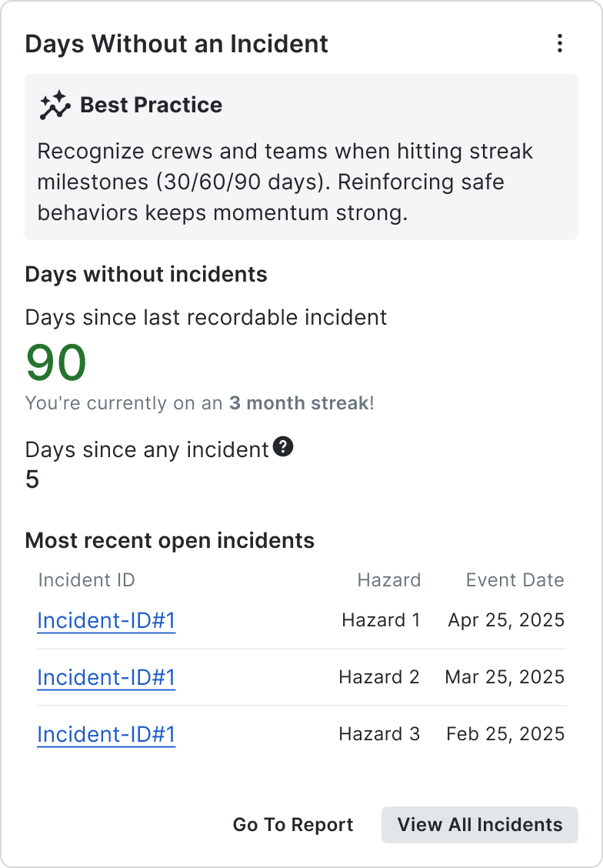
Task: Sort by the Incident ID column header
Action: (x=85, y=579)
